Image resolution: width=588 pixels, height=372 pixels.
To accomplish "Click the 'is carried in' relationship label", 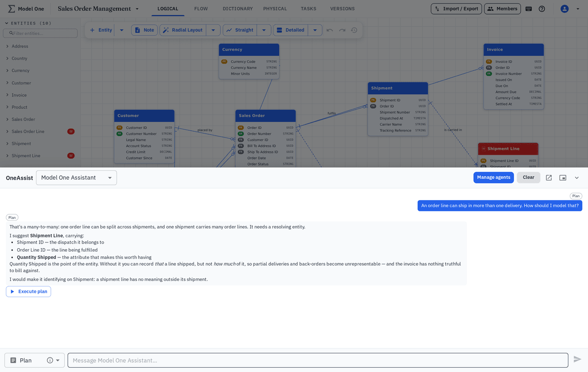I will pos(453,130).
